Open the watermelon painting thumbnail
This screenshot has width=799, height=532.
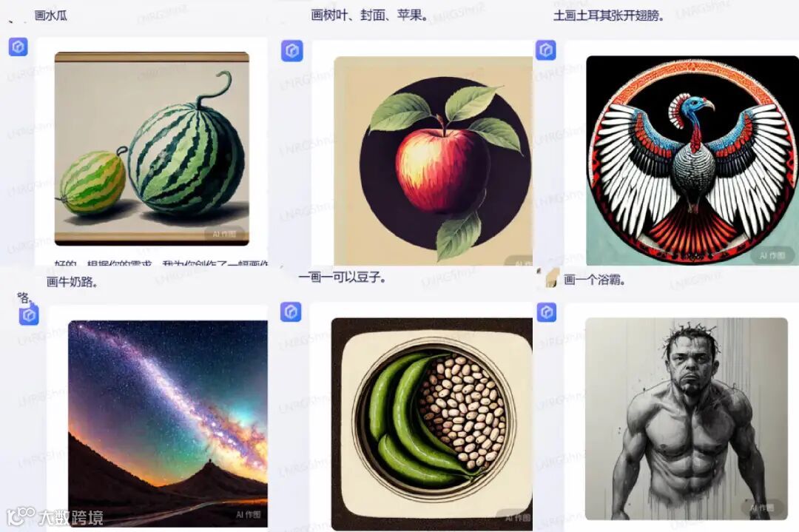(152, 148)
